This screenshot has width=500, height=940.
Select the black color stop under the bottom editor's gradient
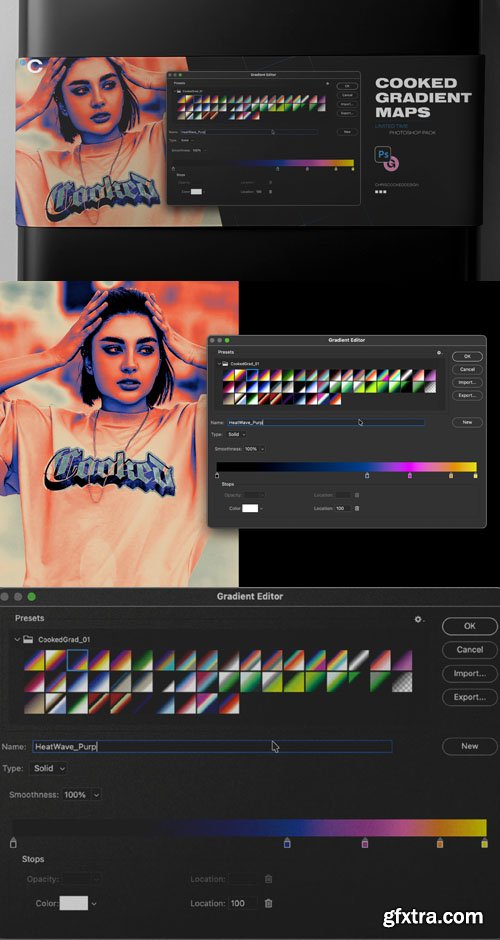14,843
